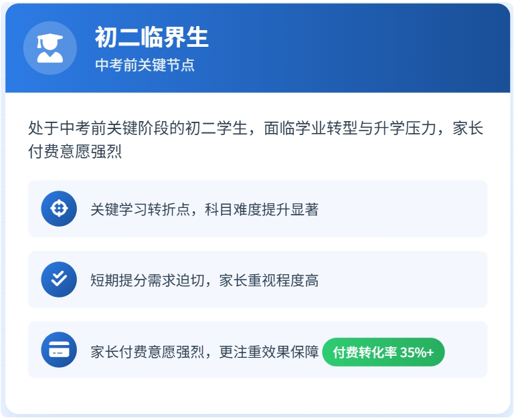The height and width of the screenshot is (420, 516).
Task: Click the text 科目难度提升显著
Action: click(262, 209)
